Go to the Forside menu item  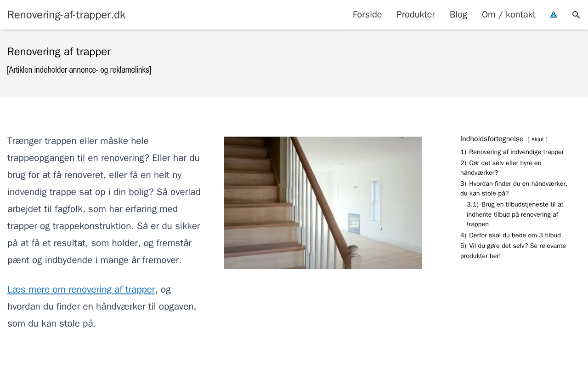click(367, 15)
